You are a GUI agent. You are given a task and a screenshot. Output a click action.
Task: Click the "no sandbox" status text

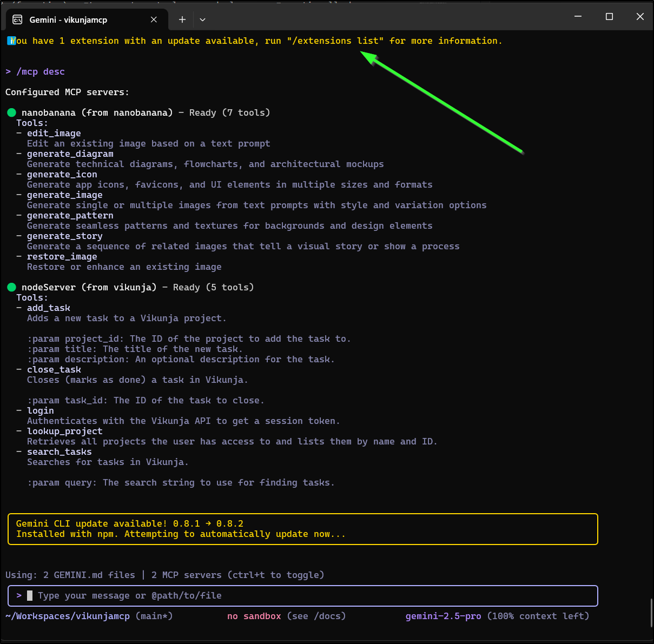pyautogui.click(x=254, y=616)
